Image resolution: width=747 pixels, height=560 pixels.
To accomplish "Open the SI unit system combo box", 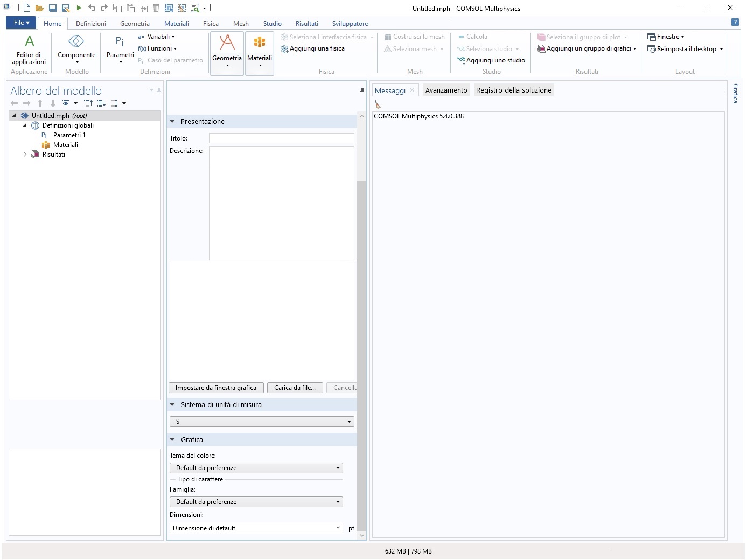I will pyautogui.click(x=262, y=422).
